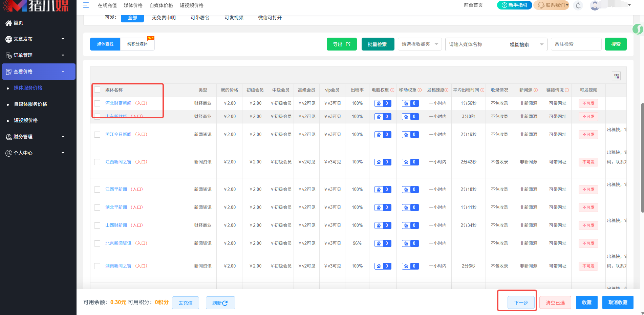Click the home icon in the sidebar
The height and width of the screenshot is (315, 644).
click(x=8, y=23)
